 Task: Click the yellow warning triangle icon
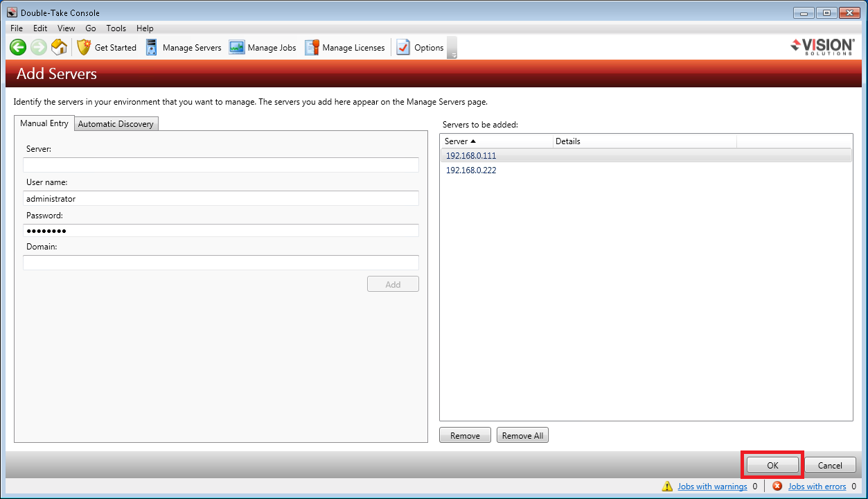pyautogui.click(x=667, y=487)
